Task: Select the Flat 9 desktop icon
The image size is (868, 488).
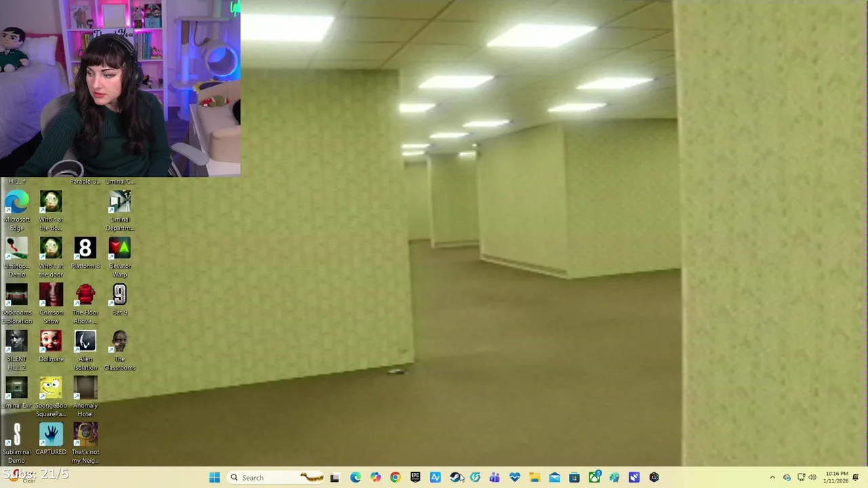Action: click(x=120, y=300)
